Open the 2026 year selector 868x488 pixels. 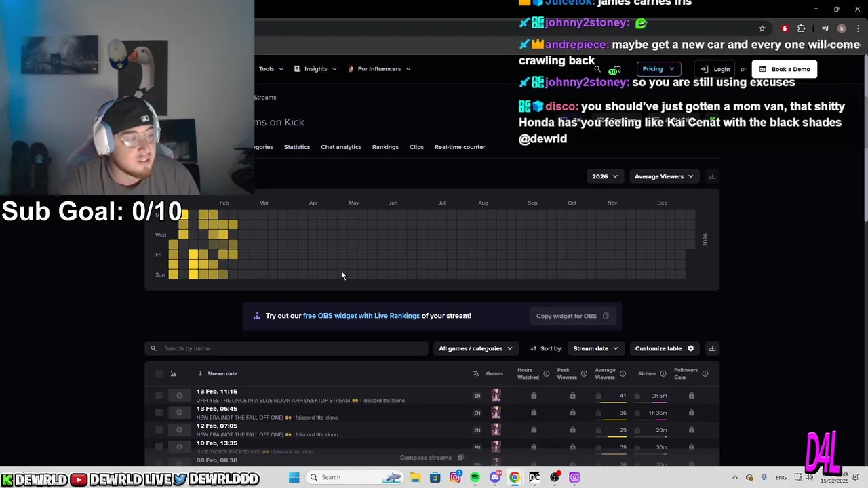[x=604, y=176]
